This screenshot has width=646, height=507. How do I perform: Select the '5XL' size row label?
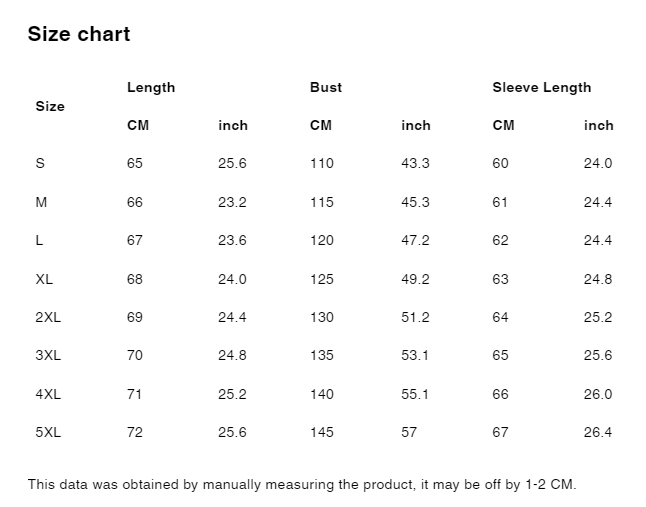click(x=48, y=432)
